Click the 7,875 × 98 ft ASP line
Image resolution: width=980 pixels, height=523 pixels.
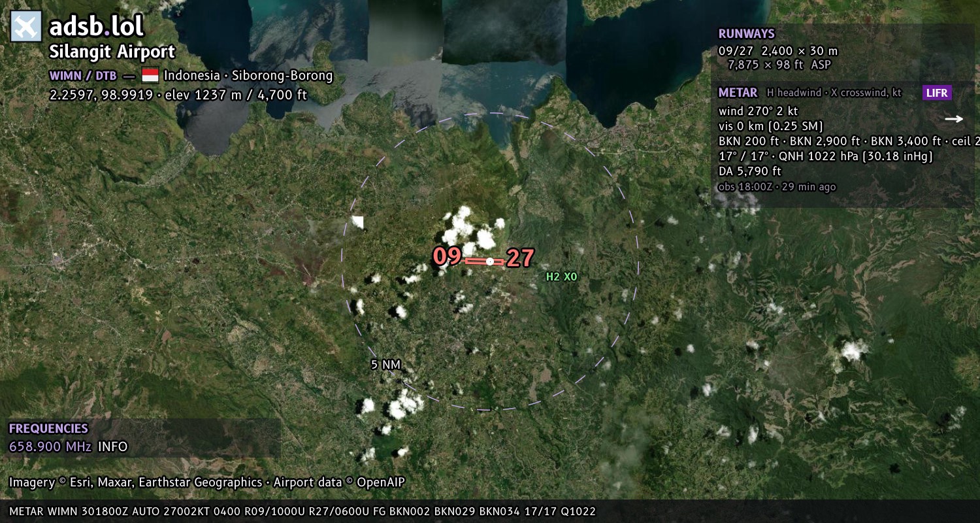pos(779,65)
